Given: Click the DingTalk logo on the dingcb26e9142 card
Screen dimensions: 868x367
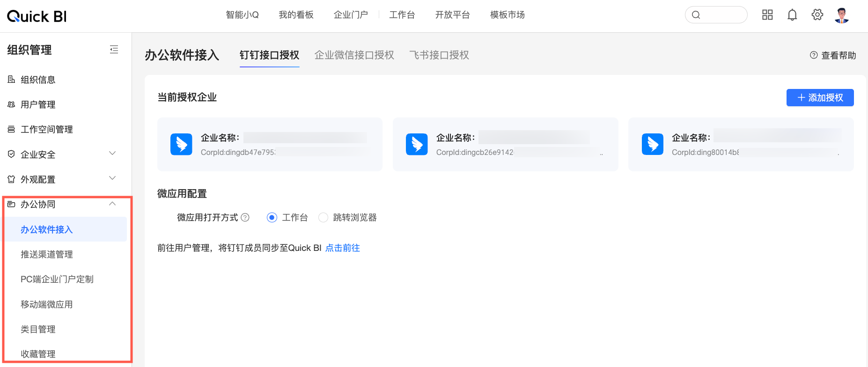Looking at the screenshot, I should click(x=417, y=144).
